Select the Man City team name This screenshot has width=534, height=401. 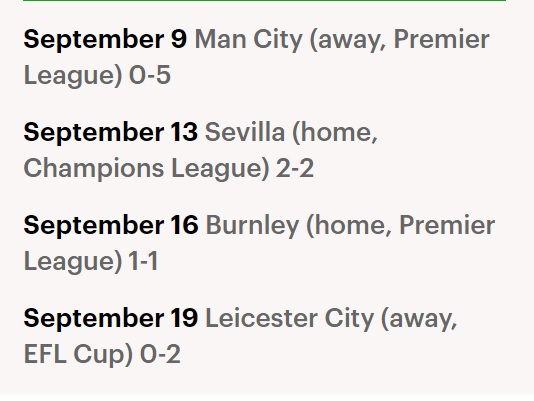tap(249, 40)
